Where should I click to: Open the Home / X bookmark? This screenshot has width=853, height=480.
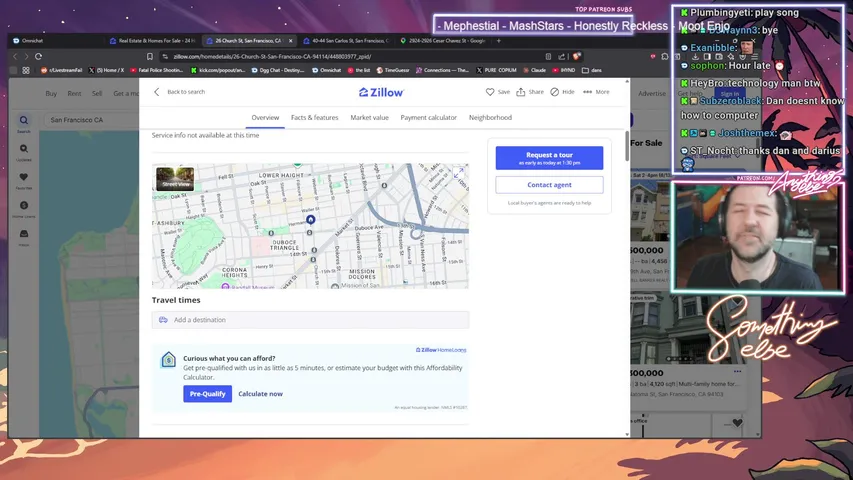[106, 70]
